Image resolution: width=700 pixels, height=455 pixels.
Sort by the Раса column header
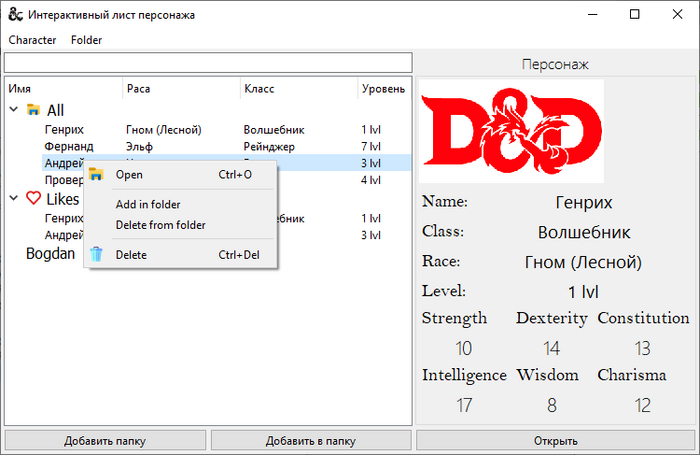tap(181, 88)
